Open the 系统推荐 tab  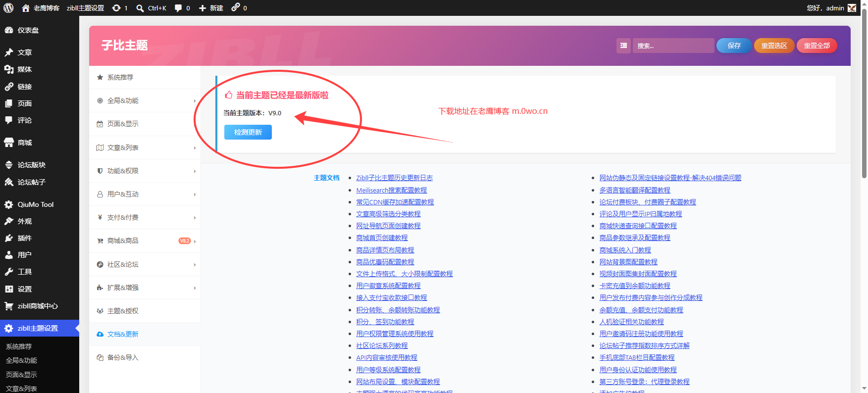[145, 77]
